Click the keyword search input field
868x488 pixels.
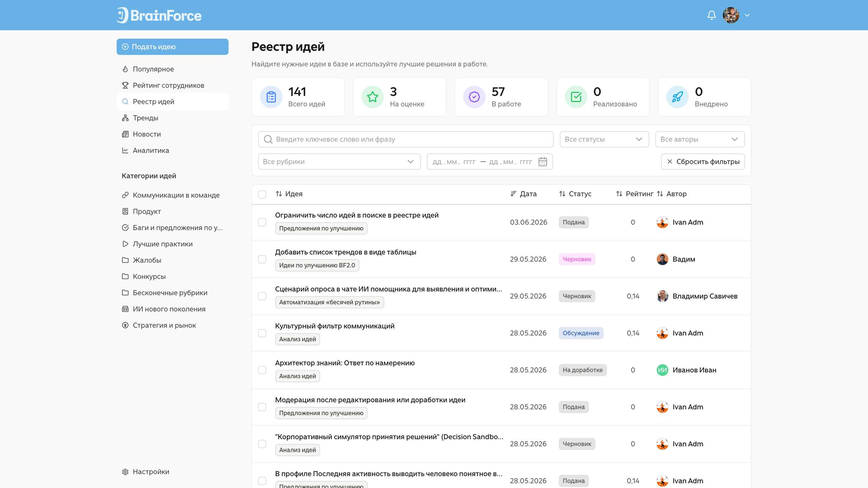coord(406,139)
